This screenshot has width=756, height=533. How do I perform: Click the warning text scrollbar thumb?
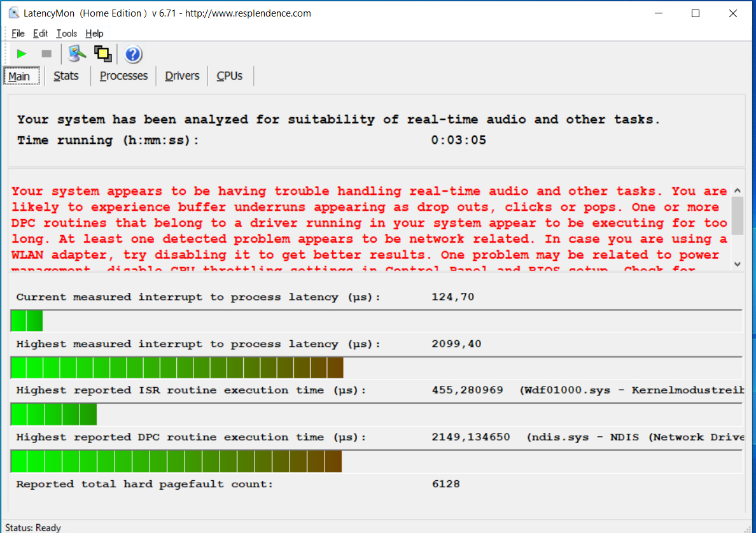point(738,216)
